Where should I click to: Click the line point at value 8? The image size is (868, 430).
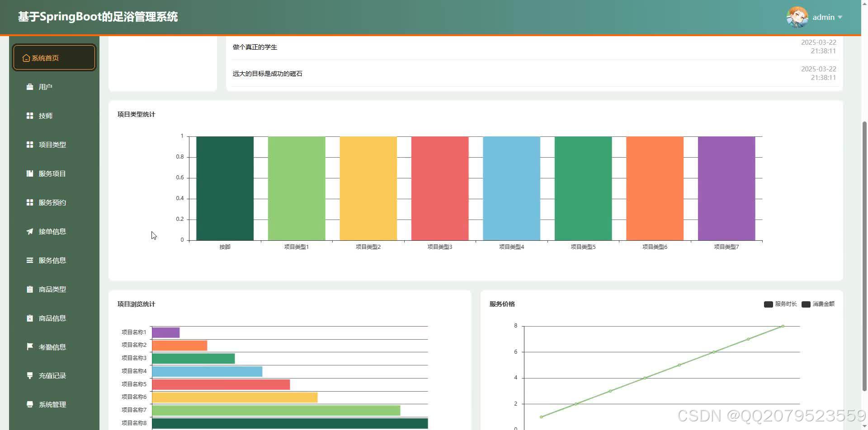[x=783, y=326]
